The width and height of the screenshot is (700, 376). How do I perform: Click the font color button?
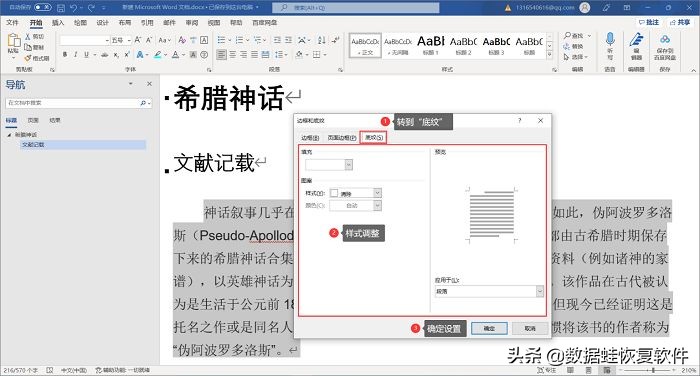[175, 54]
